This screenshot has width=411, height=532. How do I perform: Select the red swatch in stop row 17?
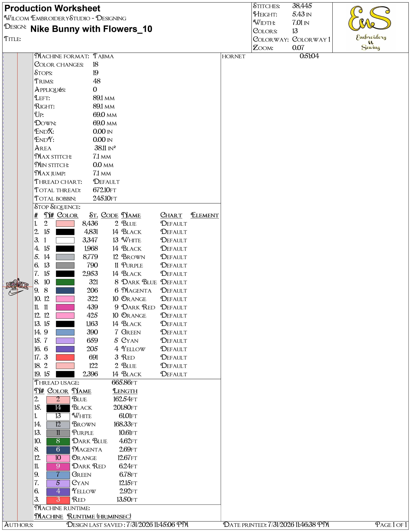[65, 357]
